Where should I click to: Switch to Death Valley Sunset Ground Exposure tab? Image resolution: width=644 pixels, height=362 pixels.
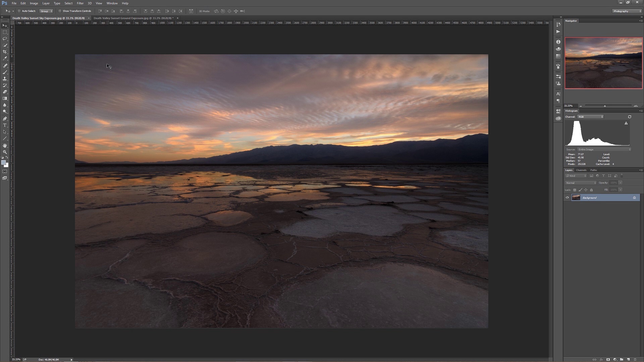point(133,18)
